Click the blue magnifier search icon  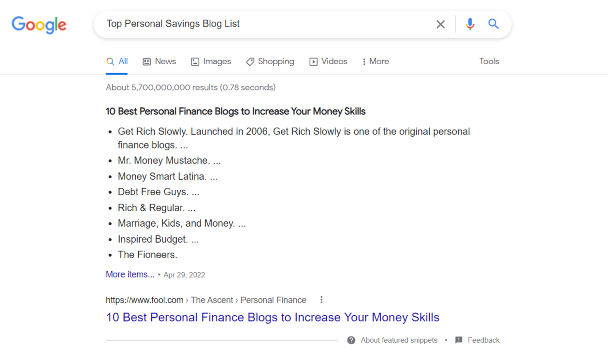[x=493, y=24]
